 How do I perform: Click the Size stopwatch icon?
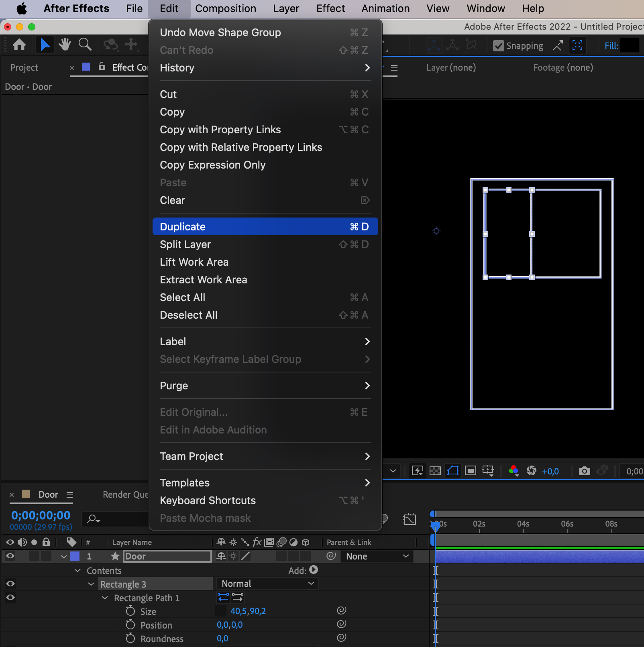point(130,611)
